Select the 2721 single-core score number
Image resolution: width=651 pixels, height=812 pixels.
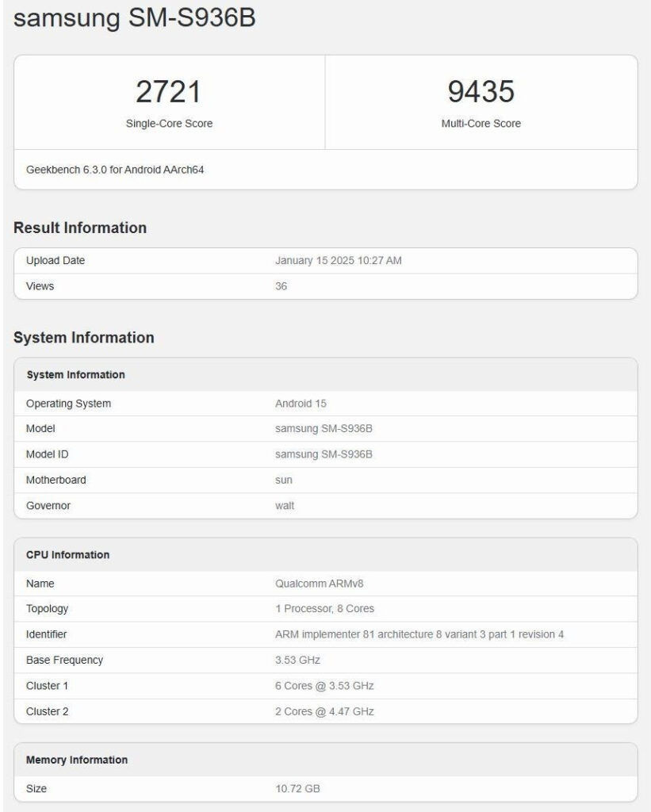(168, 92)
